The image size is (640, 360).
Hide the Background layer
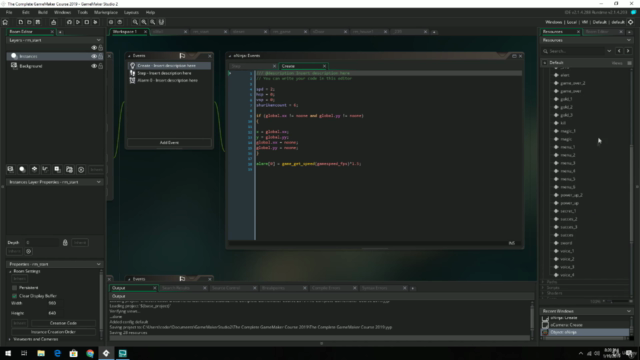(x=94, y=66)
